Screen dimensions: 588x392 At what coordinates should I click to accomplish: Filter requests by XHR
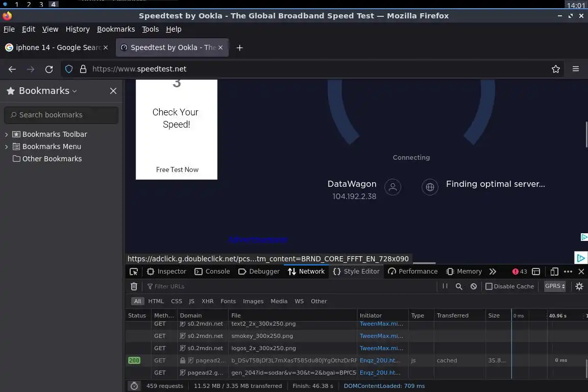tap(207, 301)
